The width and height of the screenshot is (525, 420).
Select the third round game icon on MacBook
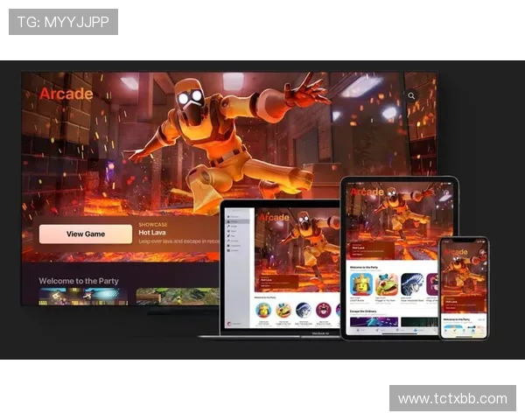click(x=304, y=310)
